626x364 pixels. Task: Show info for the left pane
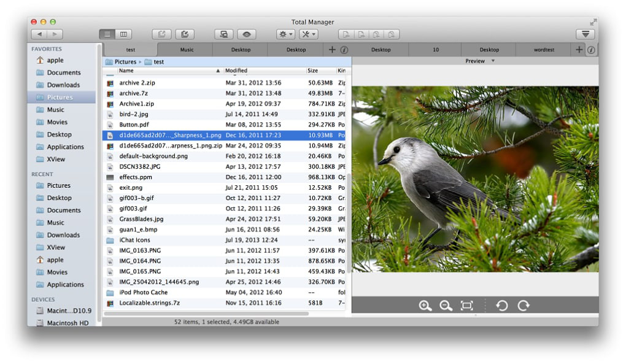(x=344, y=50)
